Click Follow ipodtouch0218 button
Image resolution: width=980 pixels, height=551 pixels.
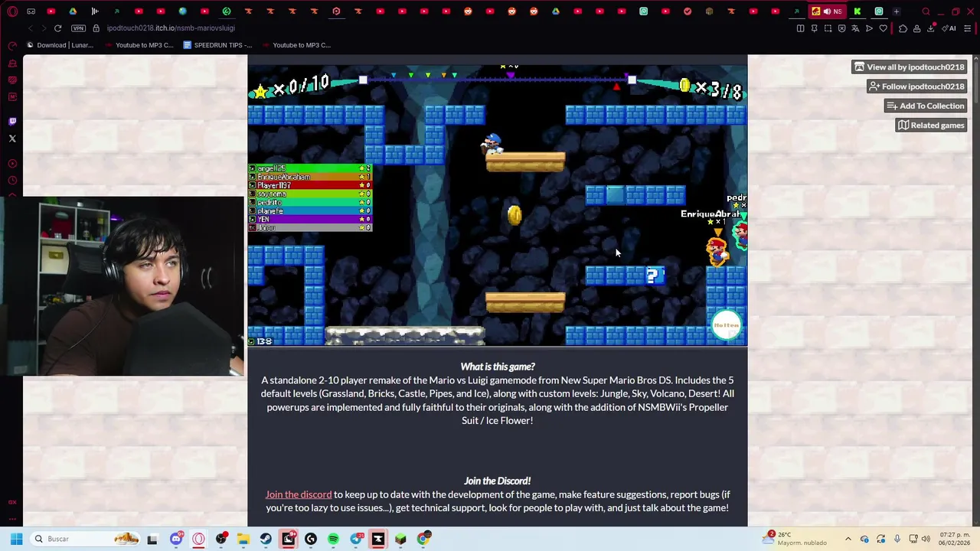tap(916, 86)
